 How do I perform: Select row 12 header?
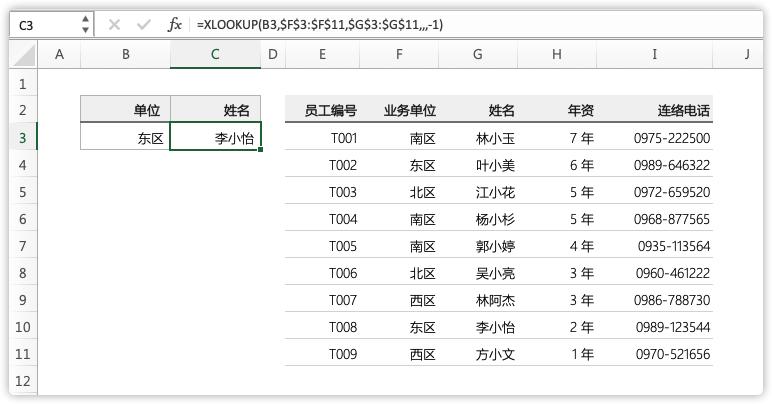click(23, 381)
